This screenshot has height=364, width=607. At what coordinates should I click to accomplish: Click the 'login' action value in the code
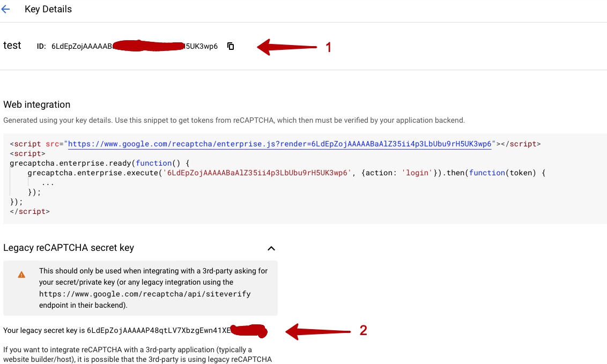pyautogui.click(x=417, y=173)
